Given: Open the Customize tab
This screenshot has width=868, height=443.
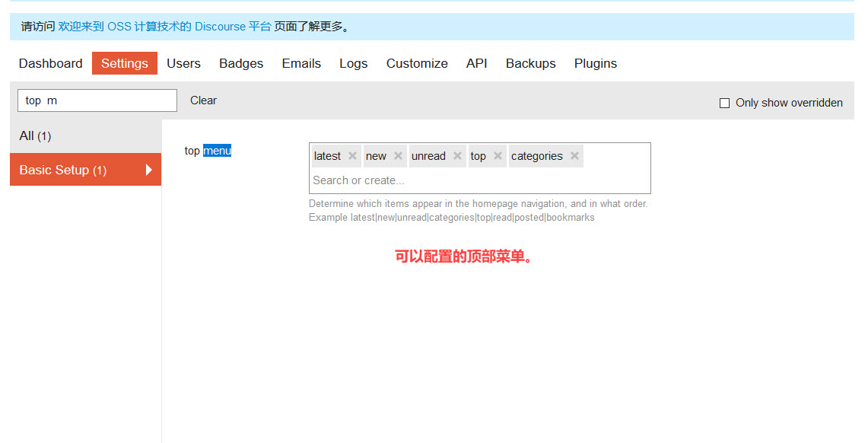Looking at the screenshot, I should (417, 63).
